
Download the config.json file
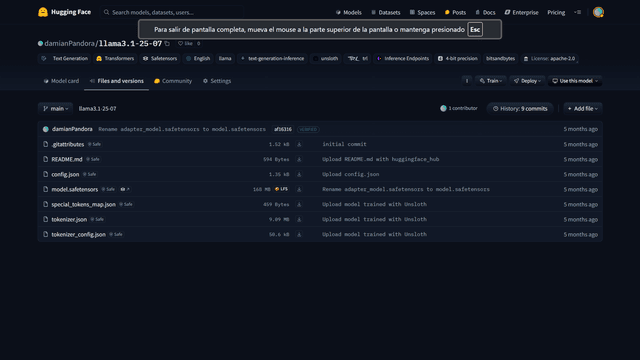tap(299, 174)
